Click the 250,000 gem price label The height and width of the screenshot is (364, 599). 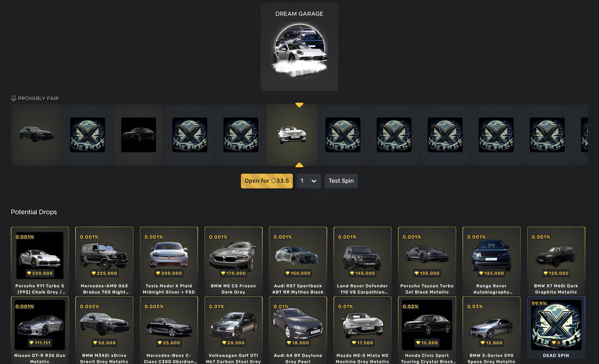40,273
